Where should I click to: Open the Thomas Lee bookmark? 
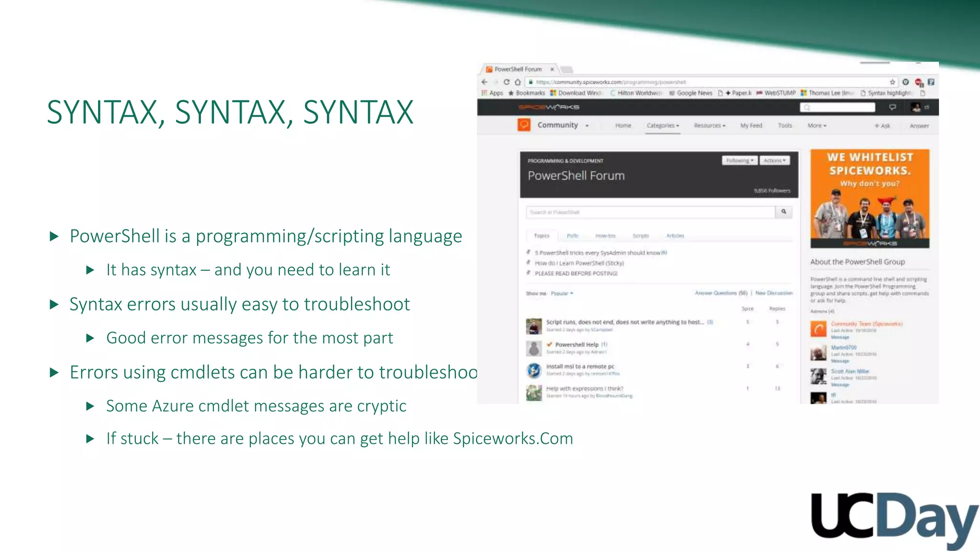point(827,93)
